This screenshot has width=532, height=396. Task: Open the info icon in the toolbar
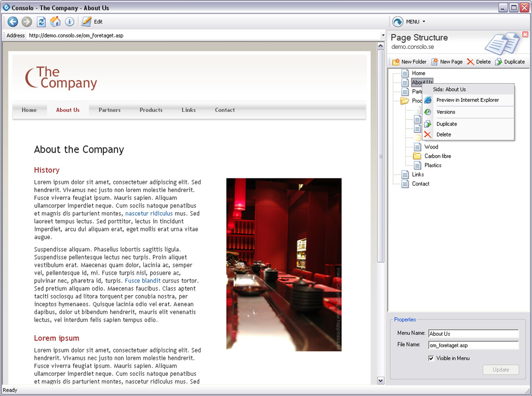70,22
